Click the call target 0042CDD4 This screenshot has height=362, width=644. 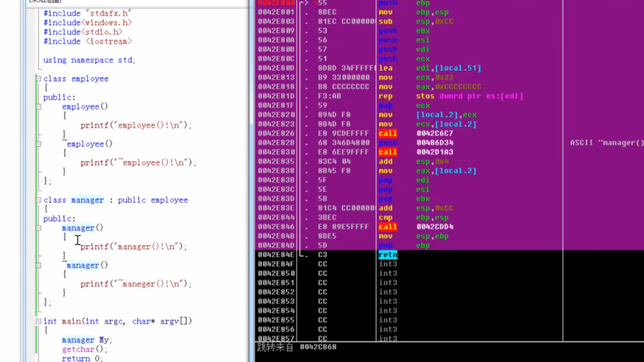point(435,227)
